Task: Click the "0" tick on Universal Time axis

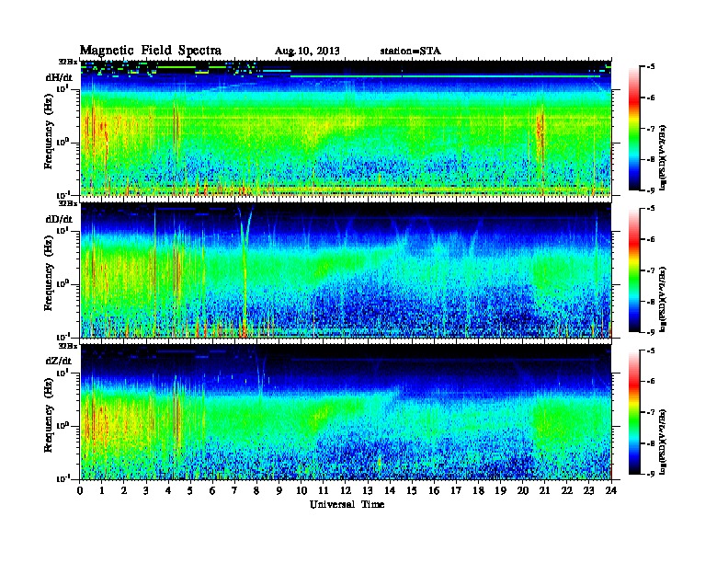Action: coord(80,490)
